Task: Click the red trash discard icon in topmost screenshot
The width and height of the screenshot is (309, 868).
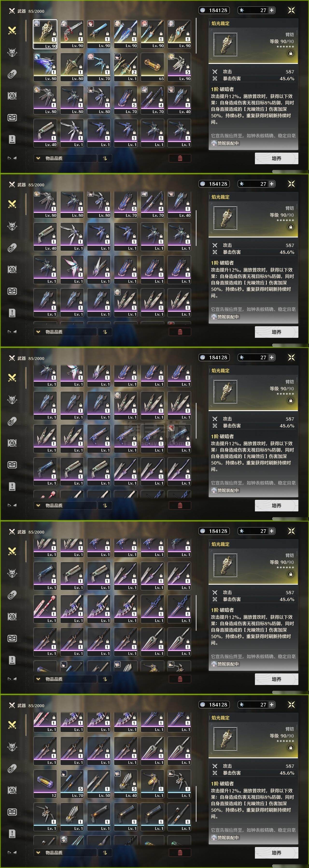Action: pyautogui.click(x=180, y=158)
